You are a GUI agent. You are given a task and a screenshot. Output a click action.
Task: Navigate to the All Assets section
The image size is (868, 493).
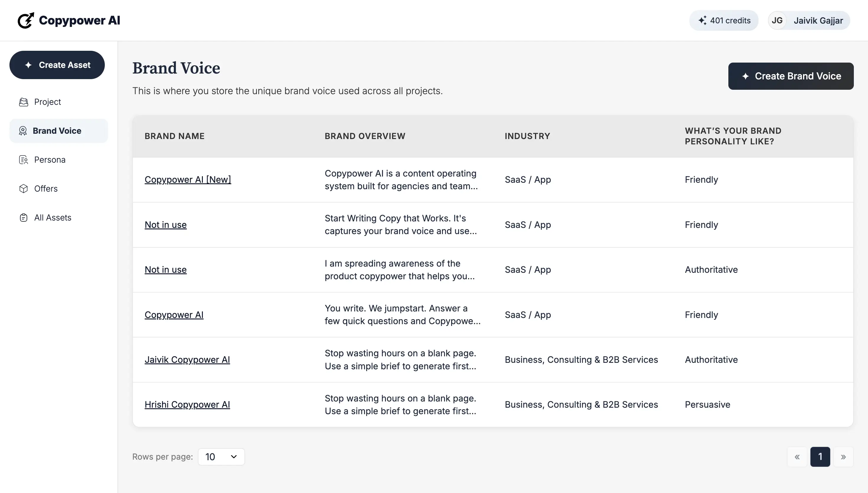[53, 217]
